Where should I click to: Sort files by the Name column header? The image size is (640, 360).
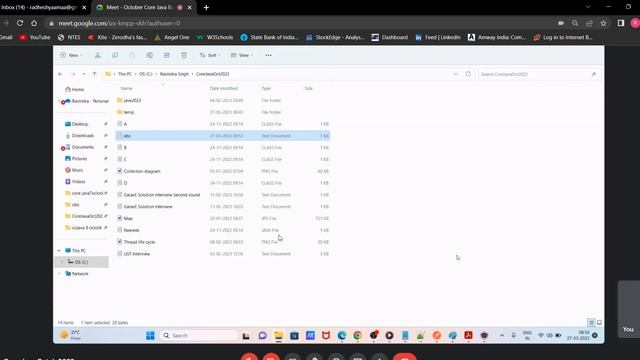127,88
